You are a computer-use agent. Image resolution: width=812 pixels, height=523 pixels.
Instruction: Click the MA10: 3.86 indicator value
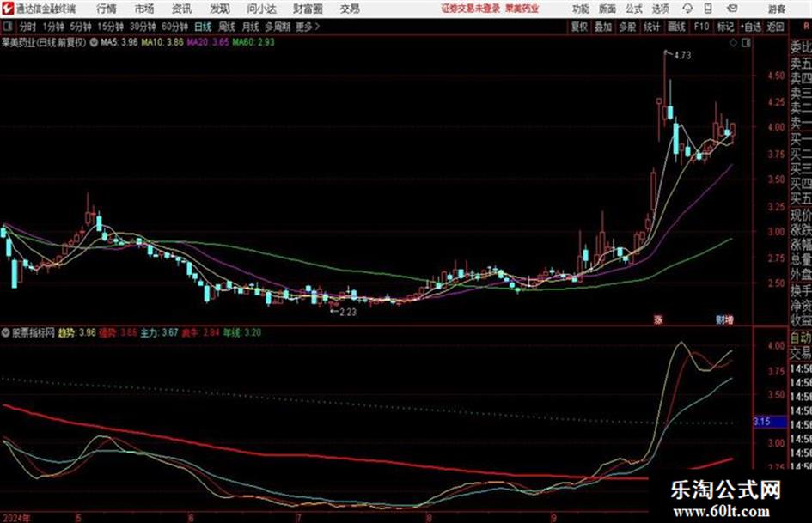(162, 42)
